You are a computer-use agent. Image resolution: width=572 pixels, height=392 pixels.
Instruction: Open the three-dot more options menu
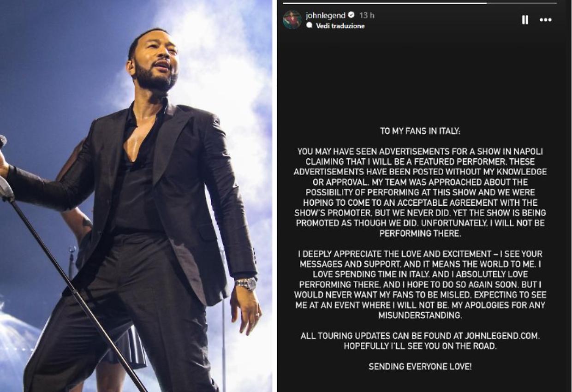(546, 20)
